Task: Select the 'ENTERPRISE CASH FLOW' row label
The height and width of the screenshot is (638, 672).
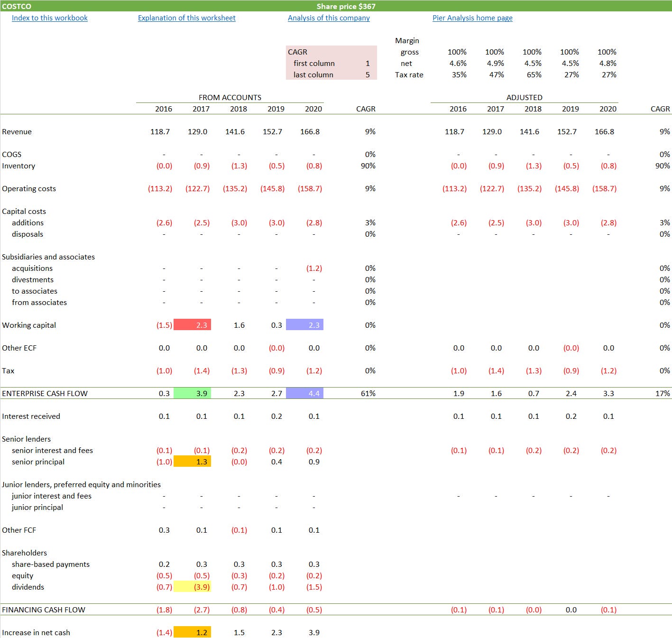Action: coord(45,393)
